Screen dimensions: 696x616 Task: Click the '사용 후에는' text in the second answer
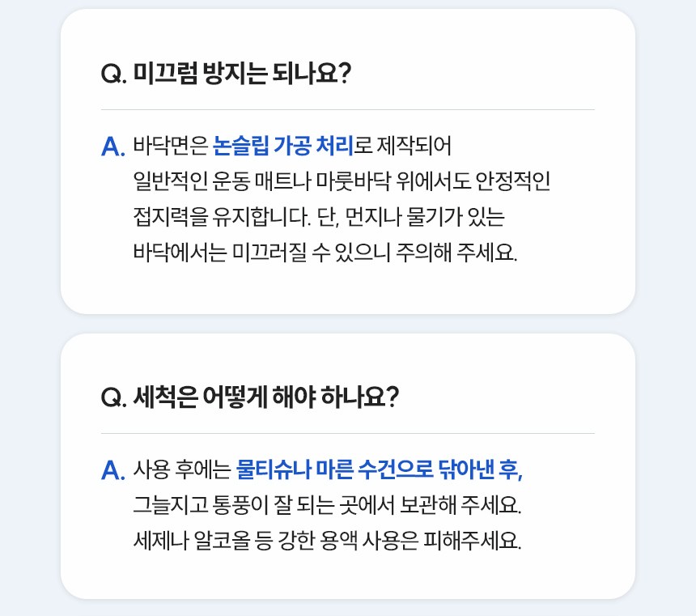coord(181,469)
